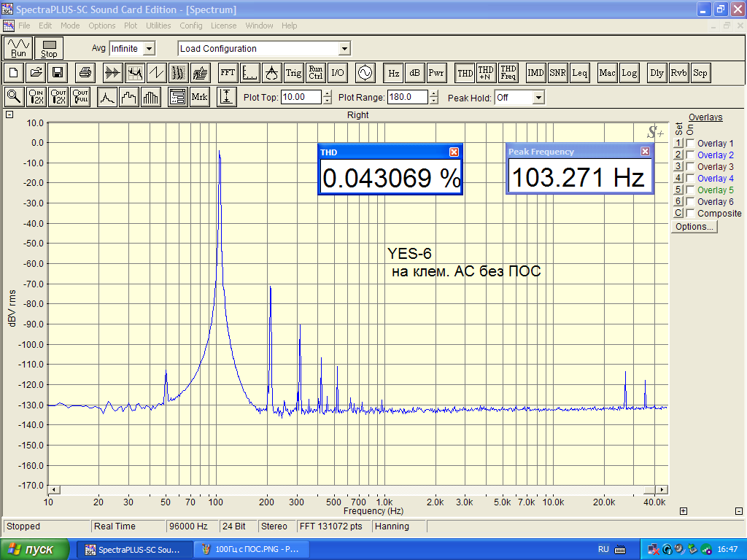Click the Open file folder icon

pyautogui.click(x=36, y=72)
